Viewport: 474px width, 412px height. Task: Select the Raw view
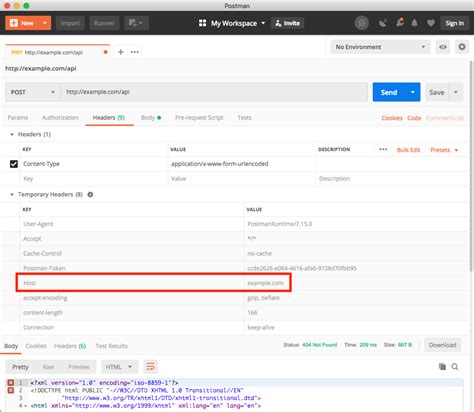[48, 367]
